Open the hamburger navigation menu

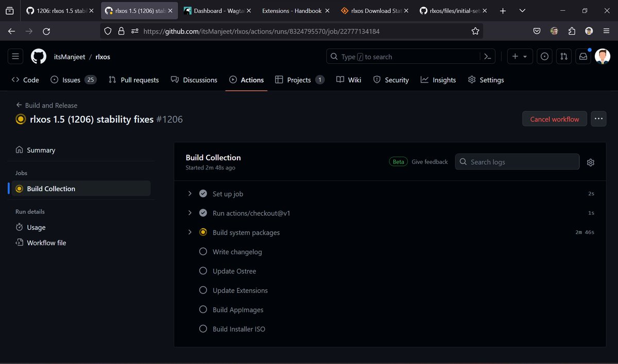[x=15, y=57]
